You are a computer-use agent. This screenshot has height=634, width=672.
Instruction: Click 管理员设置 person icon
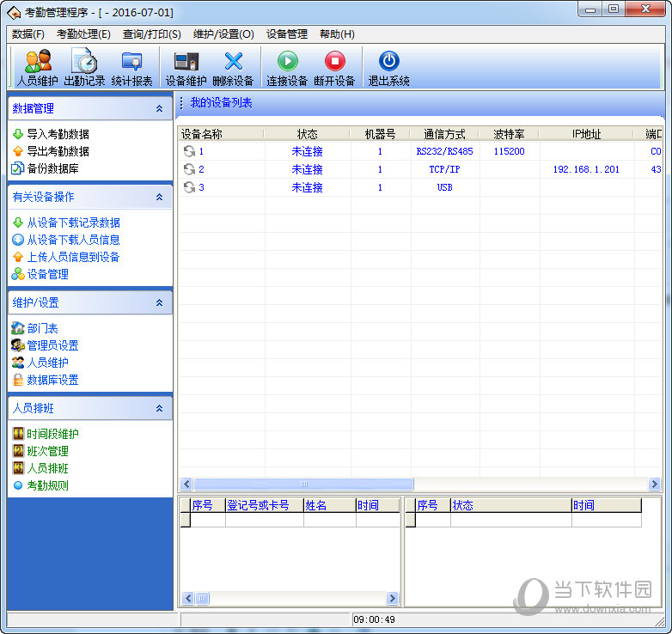point(18,345)
